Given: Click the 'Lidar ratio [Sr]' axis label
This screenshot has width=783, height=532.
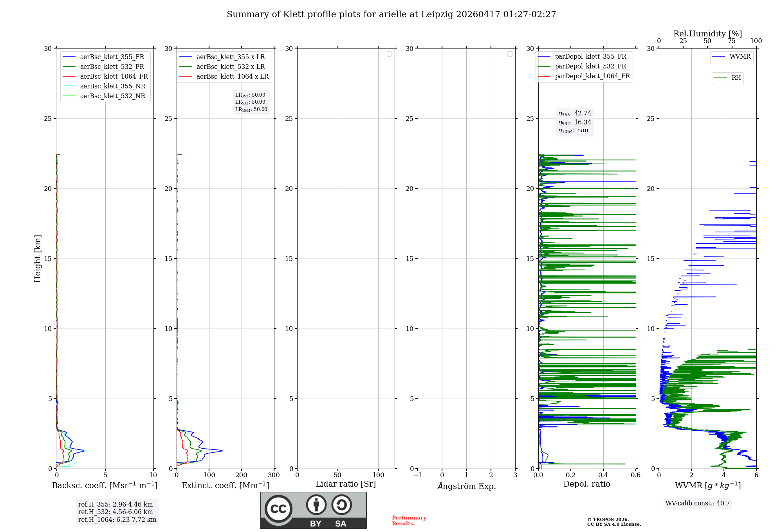Looking at the screenshot, I should pos(346,484).
